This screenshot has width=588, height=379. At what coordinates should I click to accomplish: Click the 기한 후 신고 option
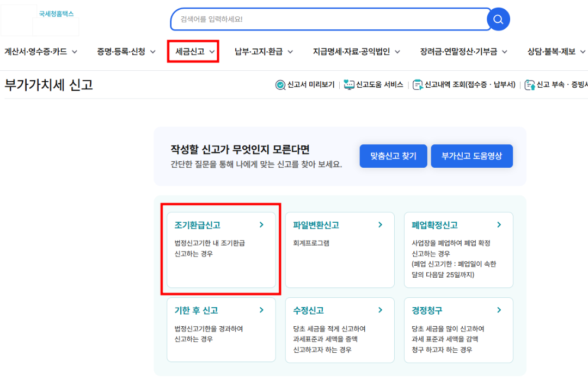pos(221,329)
